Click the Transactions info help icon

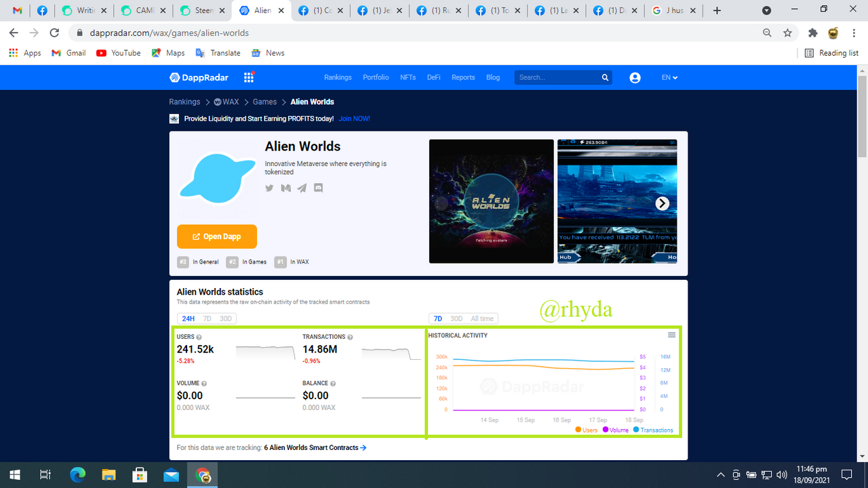(x=351, y=337)
